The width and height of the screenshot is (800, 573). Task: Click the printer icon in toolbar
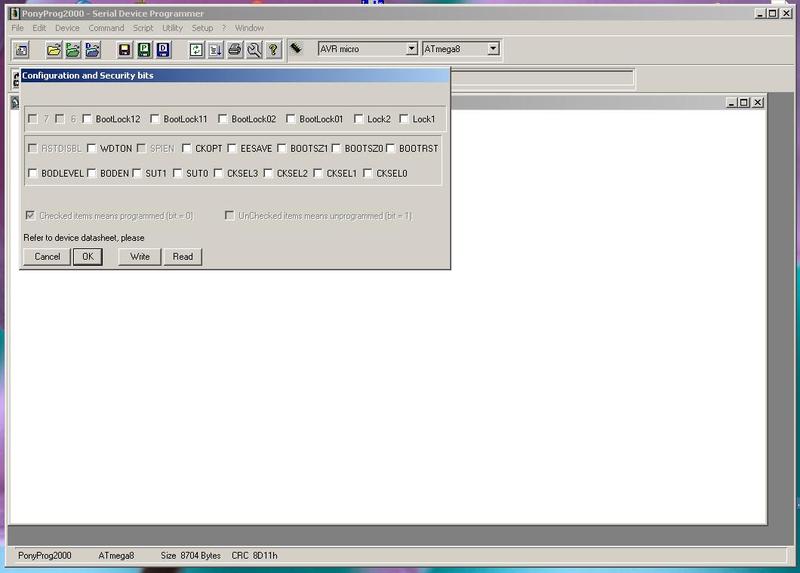[235, 49]
